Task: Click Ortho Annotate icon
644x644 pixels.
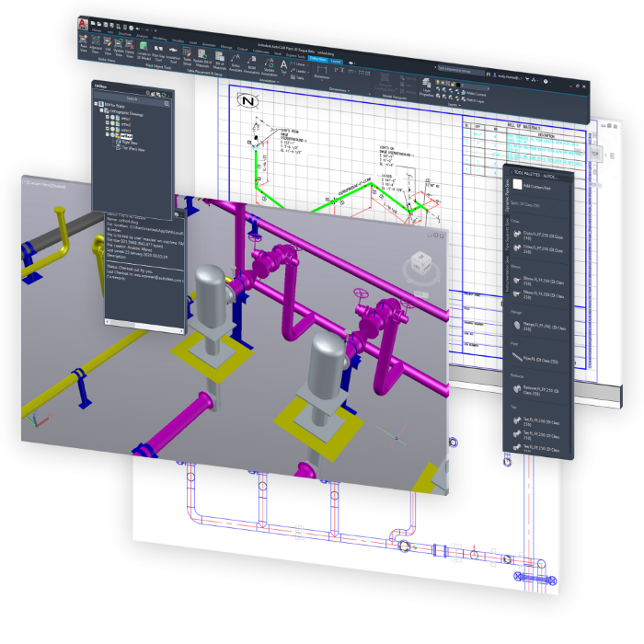Action: coord(236,63)
